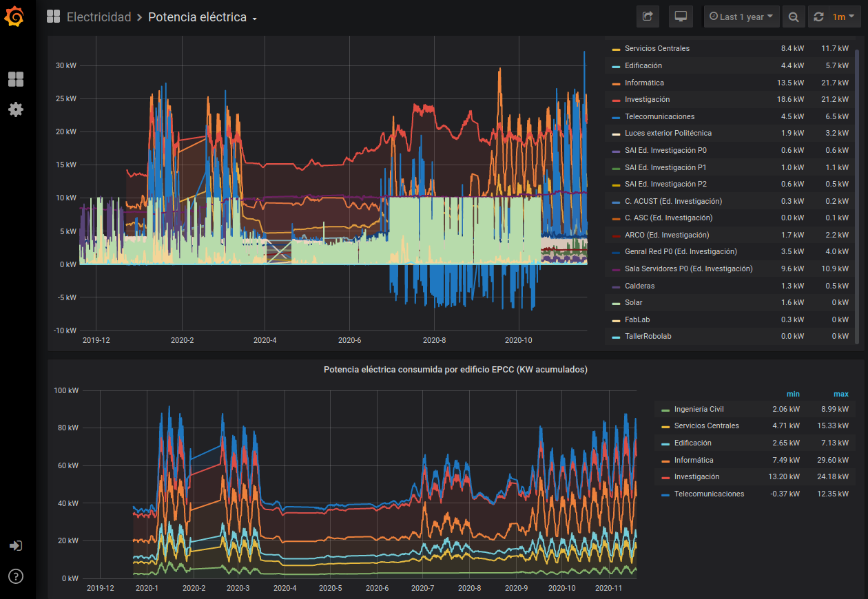The width and height of the screenshot is (868, 599).
Task: Toggle the Calderas series in legend
Action: (x=639, y=286)
